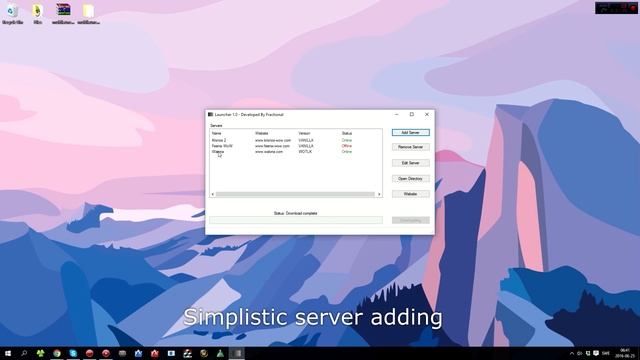Screen dimensions: 640x360
Task: Select the Warmane server row
Action: [x=296, y=151]
